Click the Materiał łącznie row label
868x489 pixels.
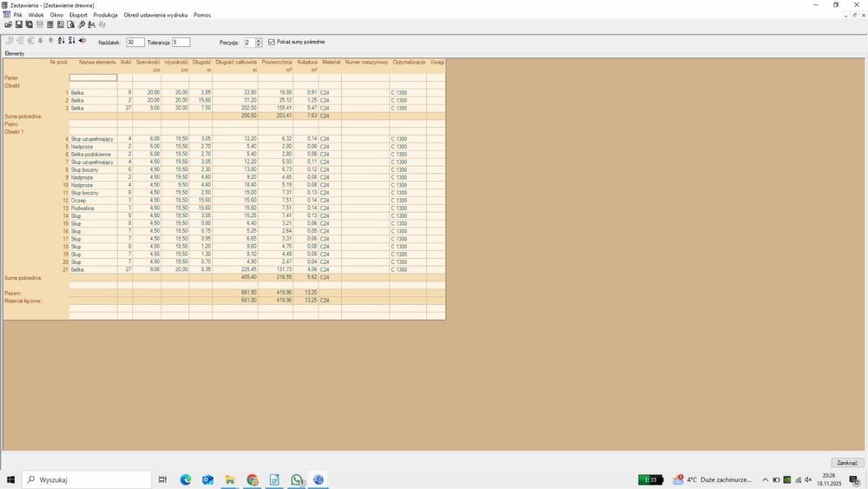23,301
